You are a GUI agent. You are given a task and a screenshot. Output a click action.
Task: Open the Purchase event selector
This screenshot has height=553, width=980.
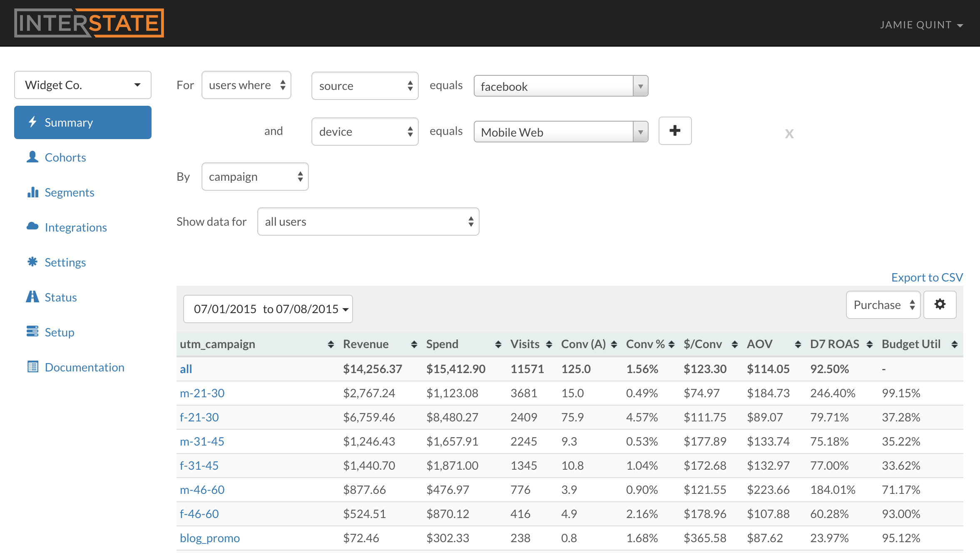click(883, 305)
